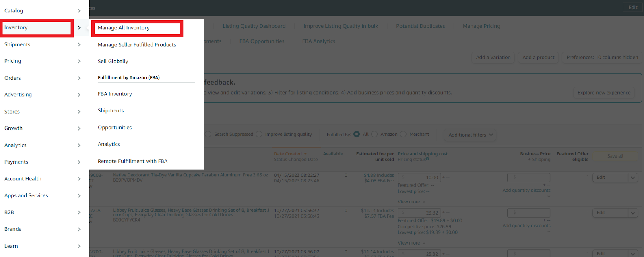Select the Improve listing quality radio

259,134
